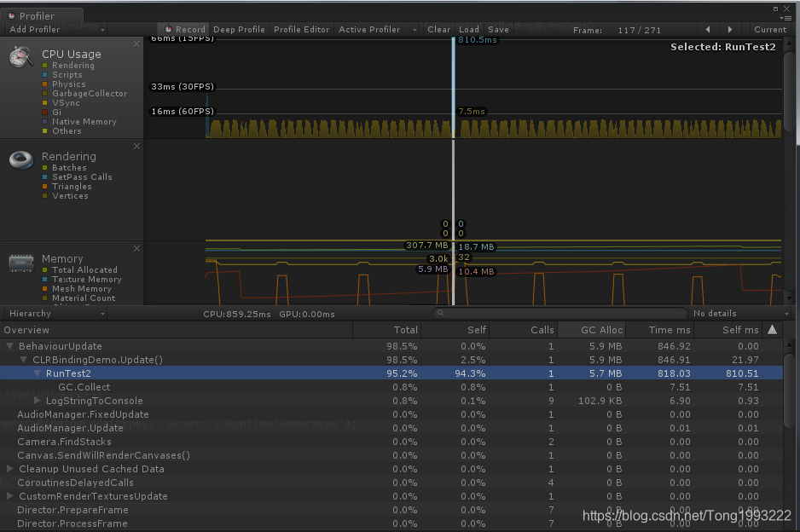Toggle VSync series in CPU chart
The height and width of the screenshot is (532, 800).
pyautogui.click(x=45, y=102)
